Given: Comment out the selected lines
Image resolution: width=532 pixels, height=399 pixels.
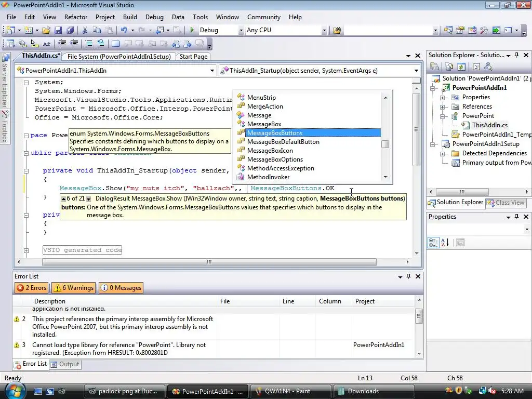Looking at the screenshot, I should [x=88, y=44].
